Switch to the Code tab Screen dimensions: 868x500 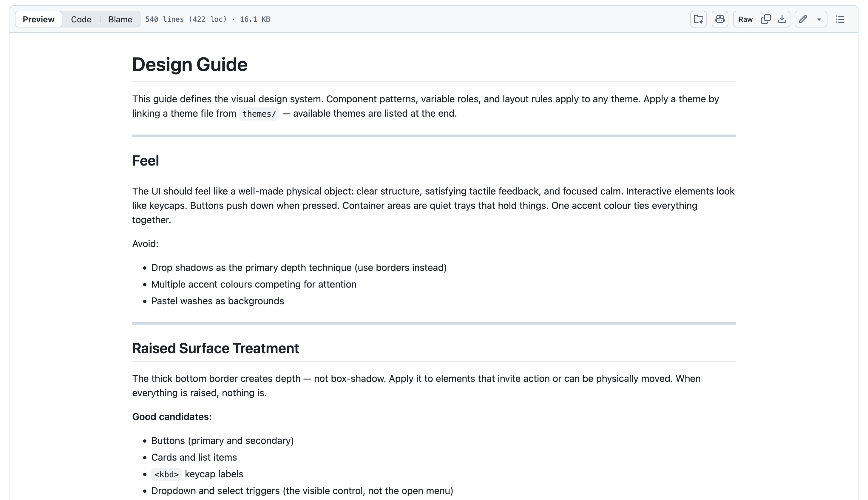pos(81,19)
